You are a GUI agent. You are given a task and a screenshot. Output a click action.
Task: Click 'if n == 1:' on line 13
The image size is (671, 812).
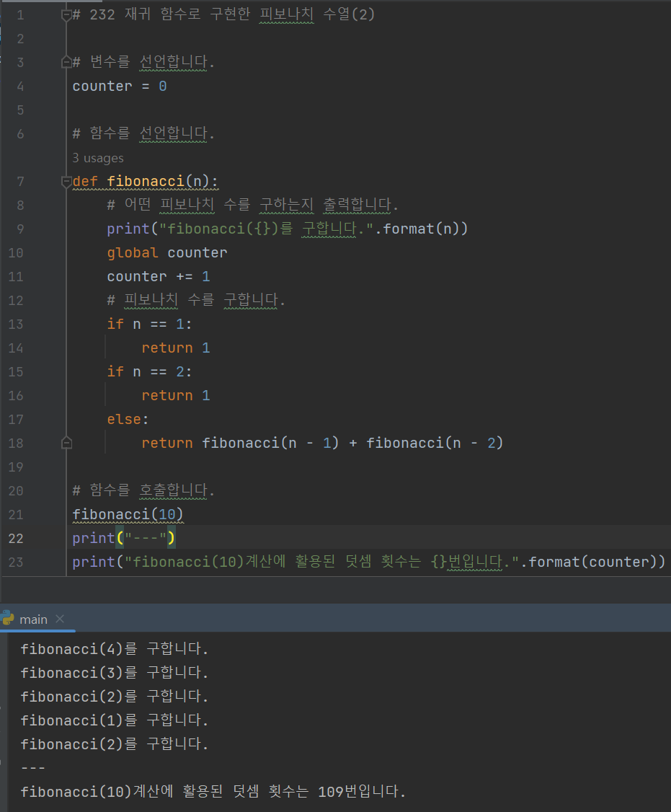click(x=150, y=325)
